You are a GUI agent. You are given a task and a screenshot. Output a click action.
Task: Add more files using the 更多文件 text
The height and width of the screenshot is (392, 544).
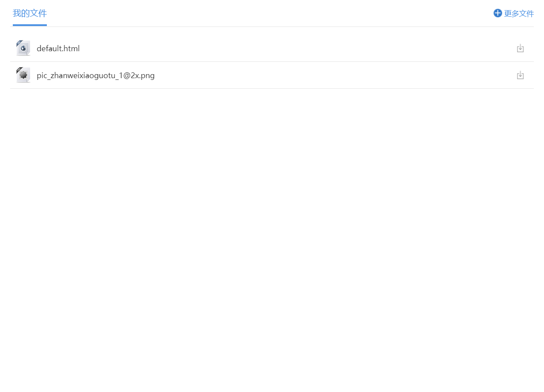(519, 14)
